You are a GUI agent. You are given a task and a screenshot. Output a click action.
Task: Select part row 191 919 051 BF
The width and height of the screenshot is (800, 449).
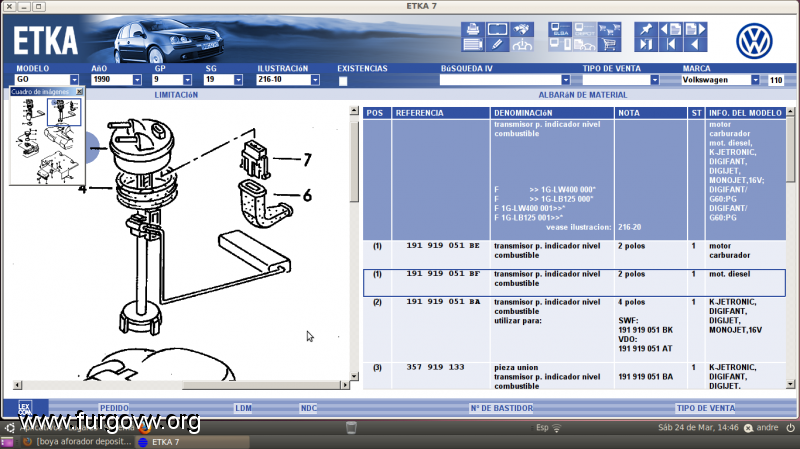pos(574,283)
